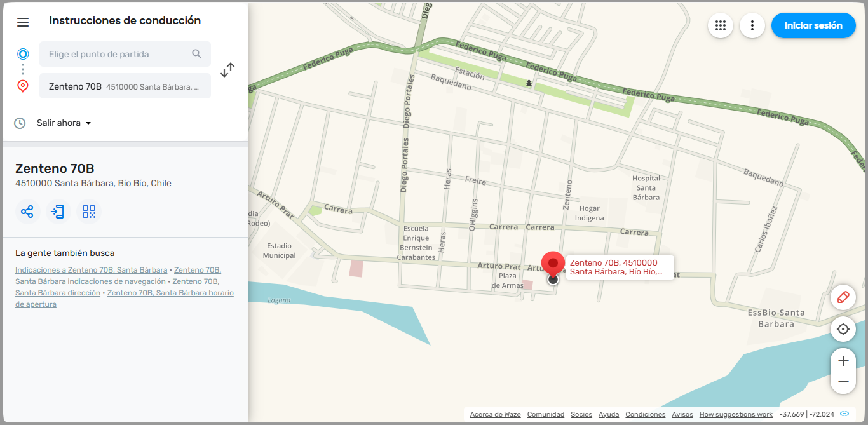Screen dimensions: 868x425
Task: Open the three-dot more options menu
Action: [x=752, y=25]
